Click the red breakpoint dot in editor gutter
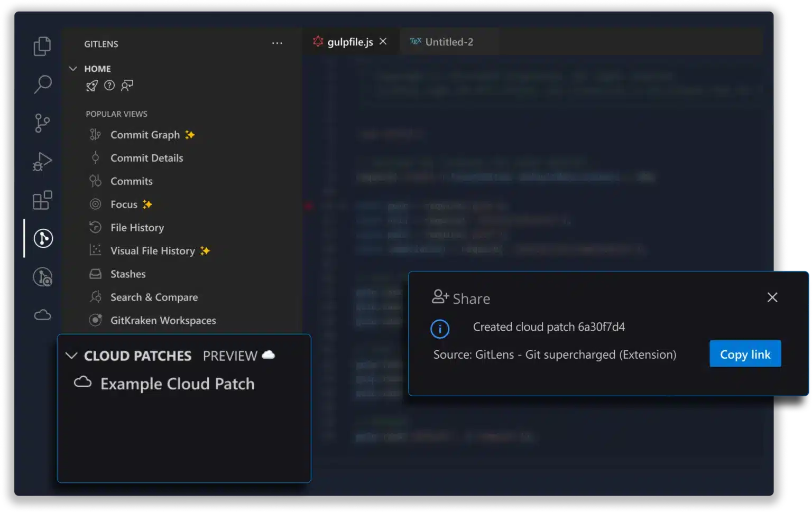 coord(309,206)
